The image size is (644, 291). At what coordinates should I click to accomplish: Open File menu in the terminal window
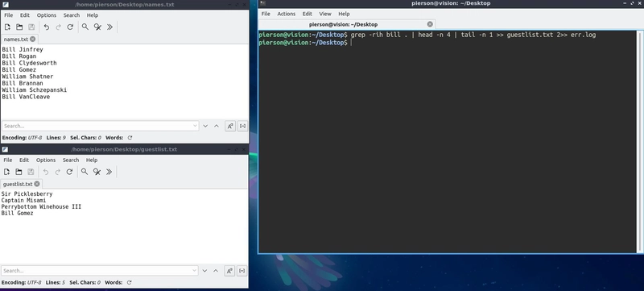[x=266, y=14]
